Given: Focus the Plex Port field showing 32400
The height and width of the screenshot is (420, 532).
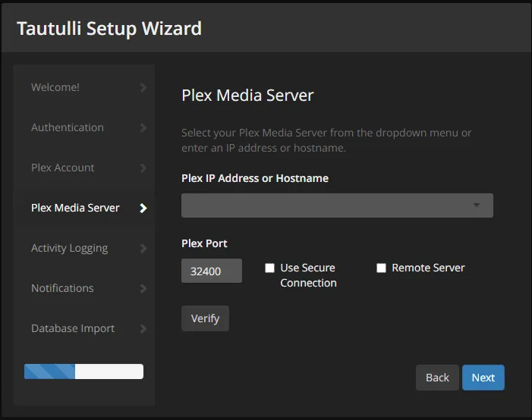Looking at the screenshot, I should pos(212,271).
